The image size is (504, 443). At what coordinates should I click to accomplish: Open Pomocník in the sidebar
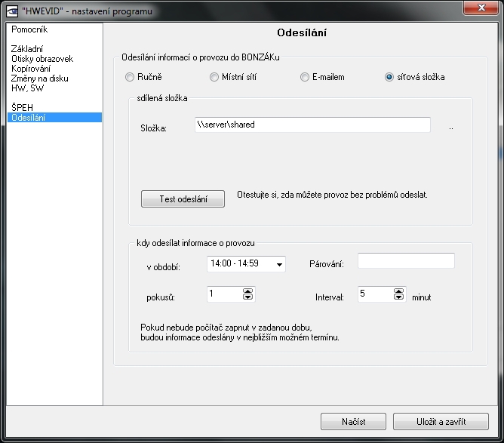29,29
